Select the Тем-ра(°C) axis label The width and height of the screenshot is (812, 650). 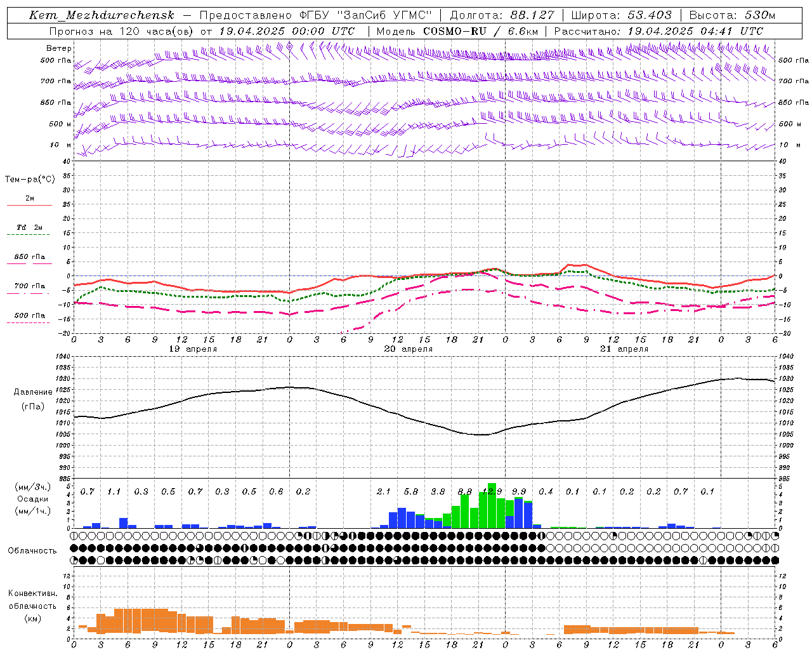coord(30,180)
